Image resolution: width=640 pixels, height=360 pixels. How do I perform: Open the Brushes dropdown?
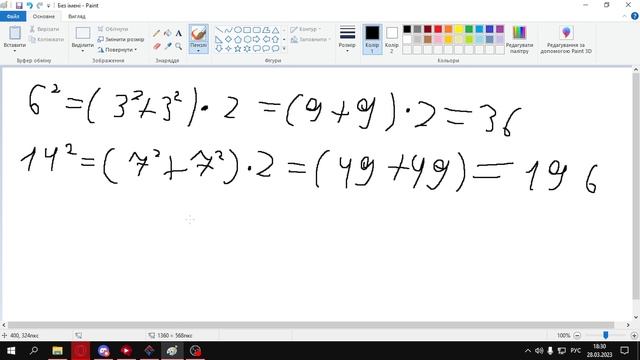(x=198, y=50)
